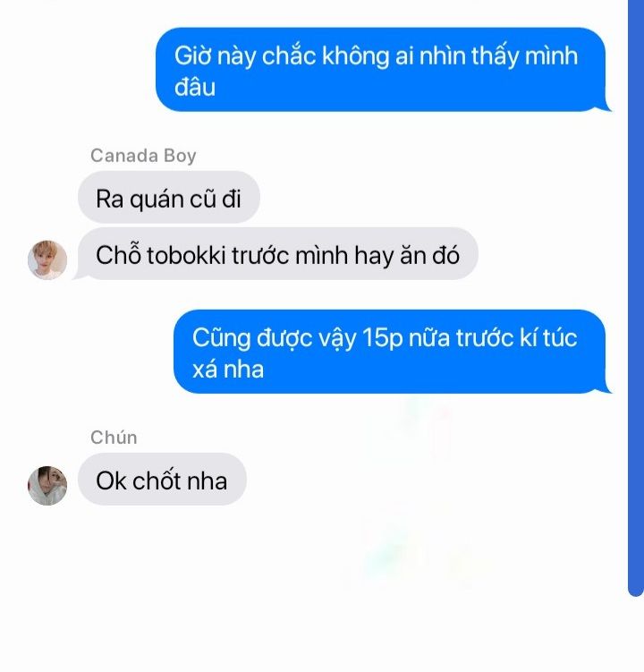Click the '15p' text in blue bubble

coord(383,338)
